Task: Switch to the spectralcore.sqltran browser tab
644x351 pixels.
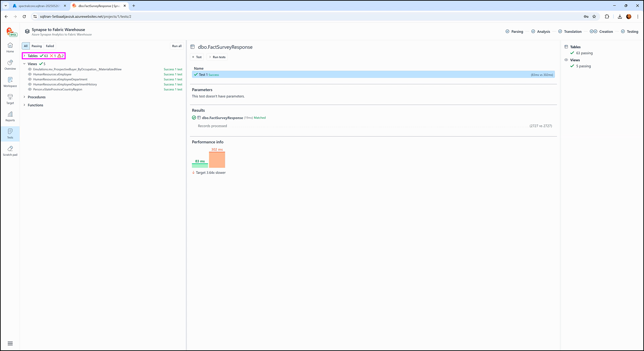Action: [x=38, y=6]
